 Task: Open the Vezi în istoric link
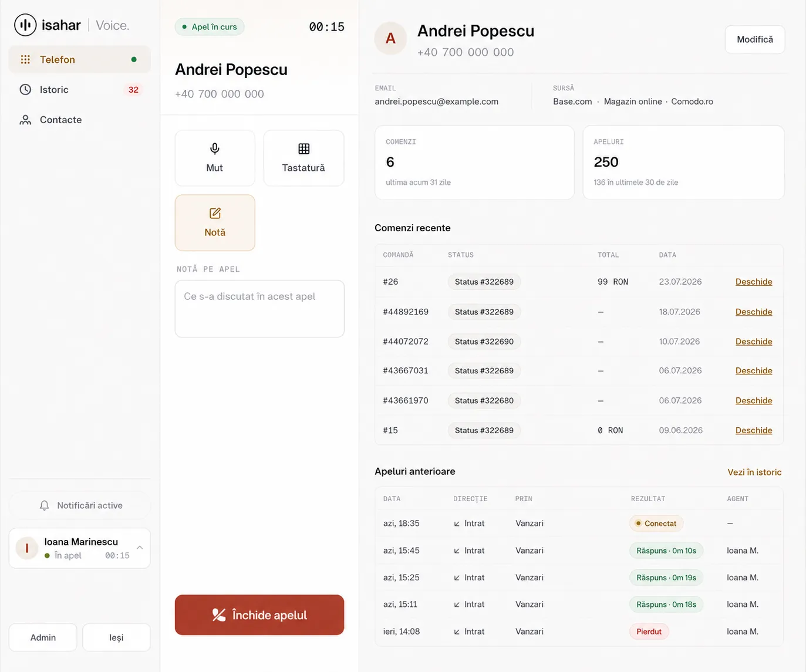click(x=754, y=472)
